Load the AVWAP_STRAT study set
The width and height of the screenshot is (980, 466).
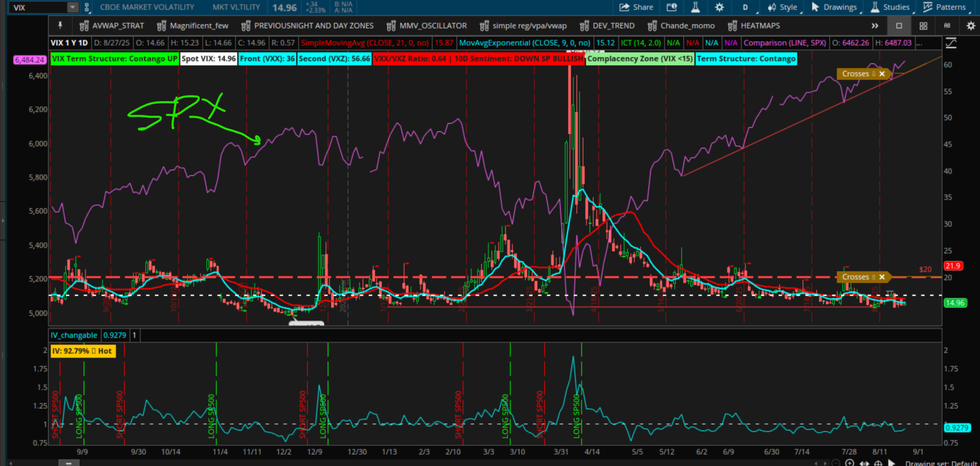tap(112, 26)
